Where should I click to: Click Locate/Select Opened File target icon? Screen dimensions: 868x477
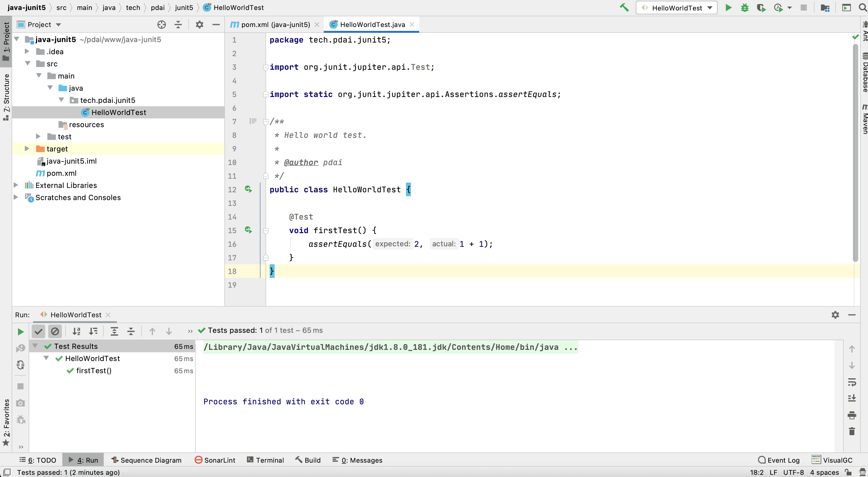pos(161,24)
